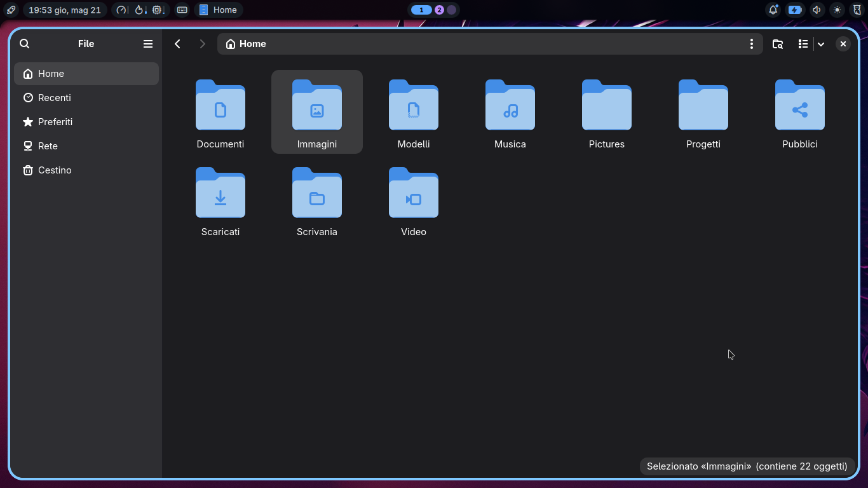The height and width of the screenshot is (488, 868).
Task: Select the Scaricati downloads folder icon
Action: 220,193
